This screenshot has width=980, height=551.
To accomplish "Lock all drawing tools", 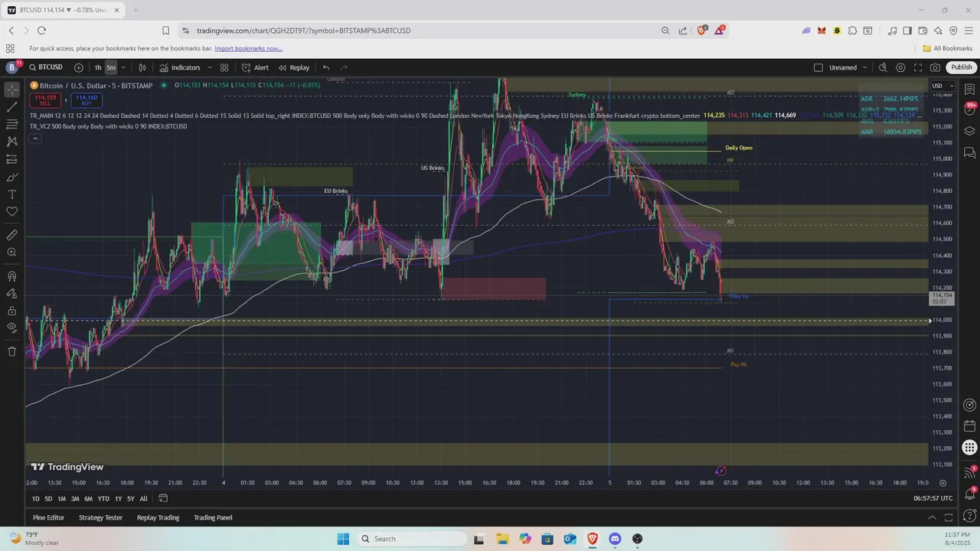I will tap(12, 311).
